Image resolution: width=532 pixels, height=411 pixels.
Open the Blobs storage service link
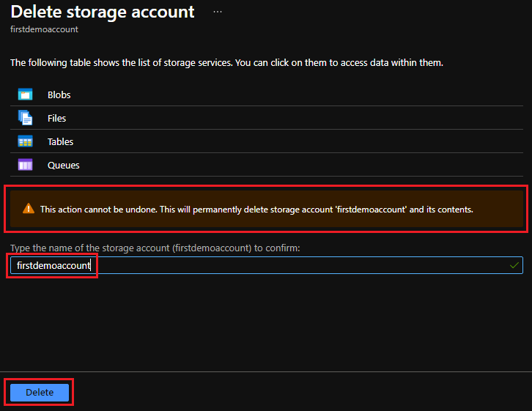59,95
